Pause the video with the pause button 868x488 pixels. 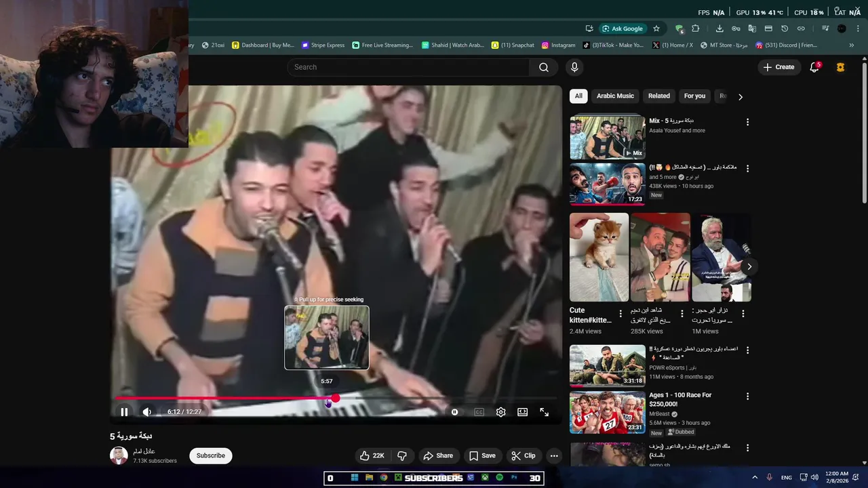(x=124, y=411)
